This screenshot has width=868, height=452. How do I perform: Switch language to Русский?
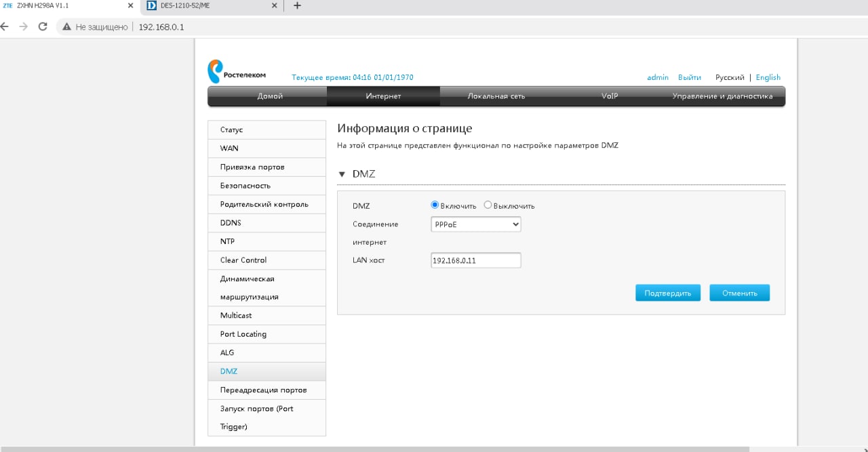pos(730,77)
